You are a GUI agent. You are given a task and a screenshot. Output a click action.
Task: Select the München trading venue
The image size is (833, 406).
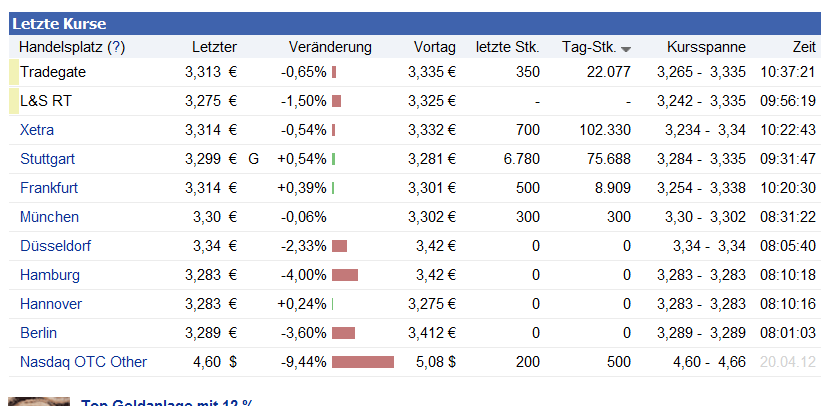point(48,217)
